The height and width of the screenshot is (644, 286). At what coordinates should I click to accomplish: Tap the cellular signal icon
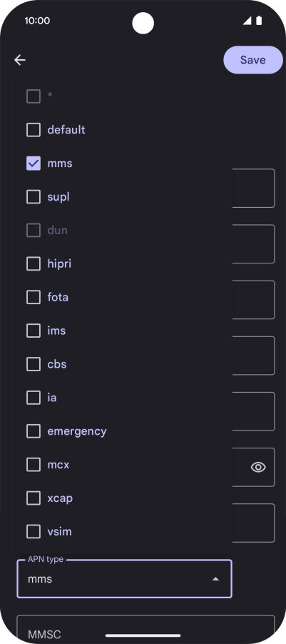coord(247,21)
